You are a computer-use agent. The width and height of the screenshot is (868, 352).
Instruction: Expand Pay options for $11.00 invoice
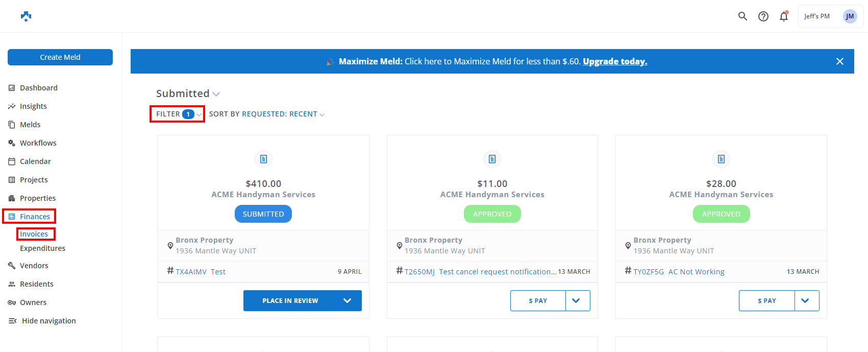coord(577,301)
